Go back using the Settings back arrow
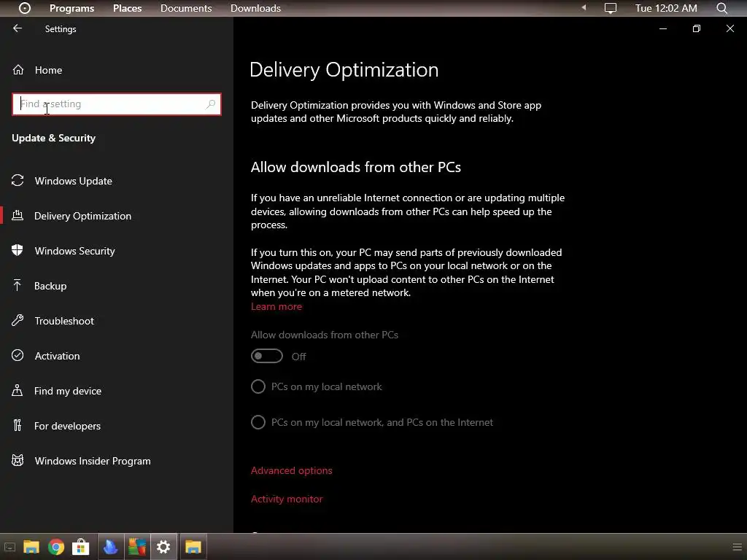The image size is (747, 560). pos(18,28)
